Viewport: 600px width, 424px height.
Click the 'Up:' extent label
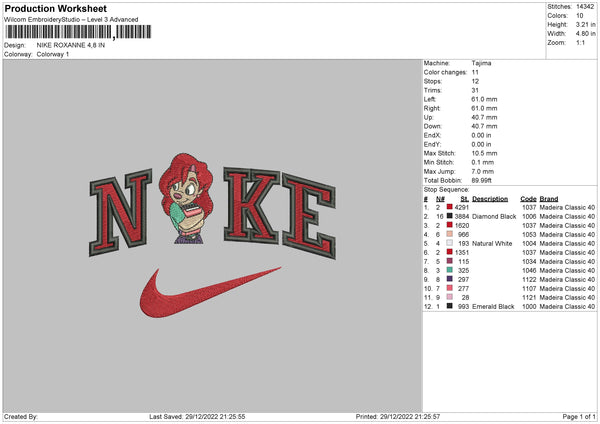coord(429,117)
